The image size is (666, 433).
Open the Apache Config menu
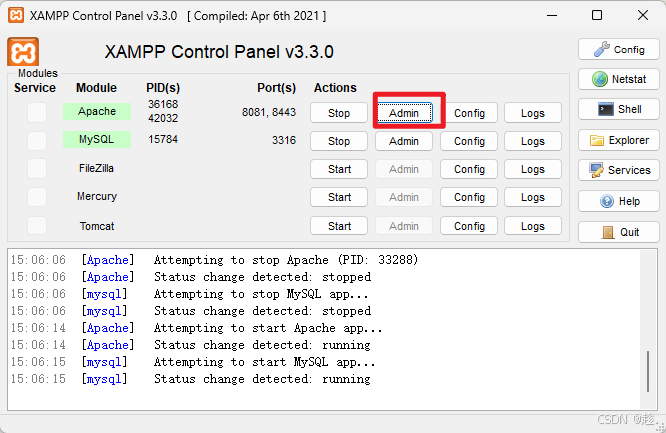[469, 113]
